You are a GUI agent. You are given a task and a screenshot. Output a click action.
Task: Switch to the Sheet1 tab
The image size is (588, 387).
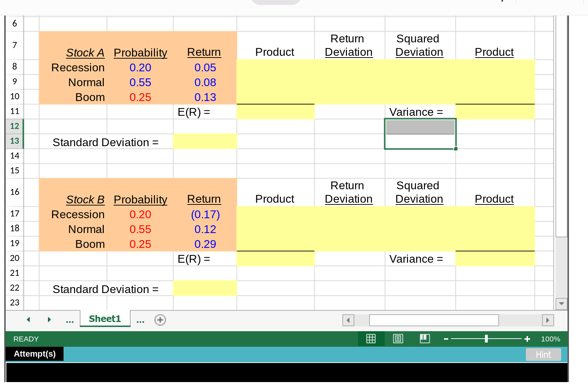tap(104, 318)
